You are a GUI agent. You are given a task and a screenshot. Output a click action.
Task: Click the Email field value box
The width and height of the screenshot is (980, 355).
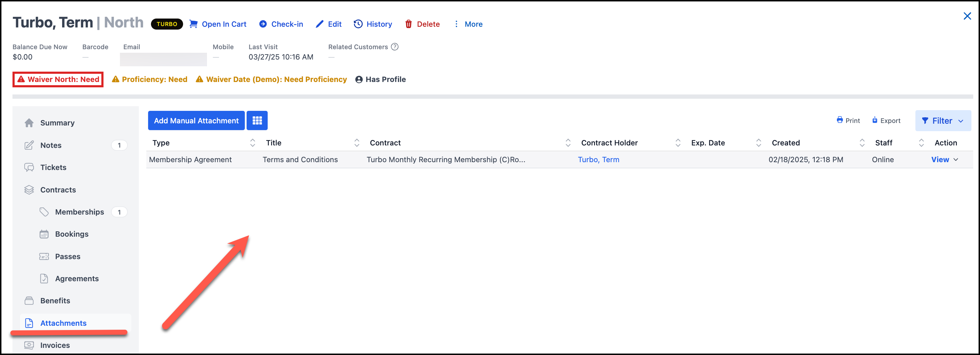tap(163, 59)
